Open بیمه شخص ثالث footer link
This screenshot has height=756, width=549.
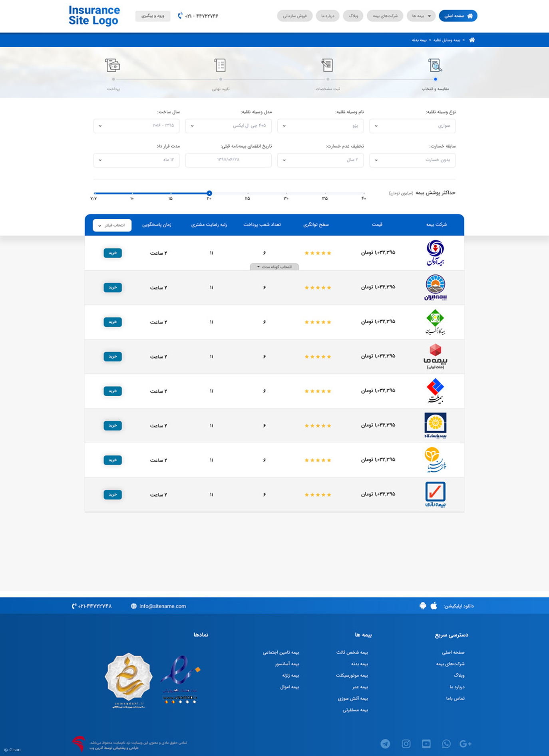[x=352, y=652]
